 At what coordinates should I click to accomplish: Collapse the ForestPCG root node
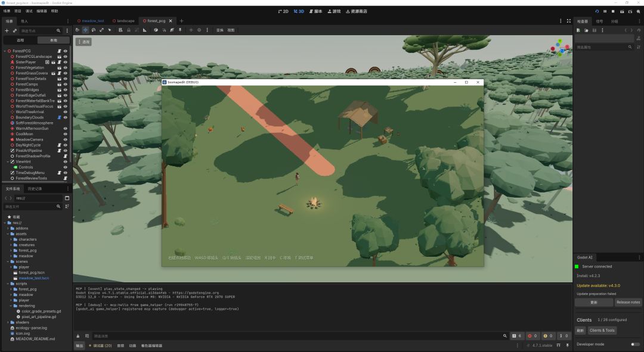coord(5,51)
